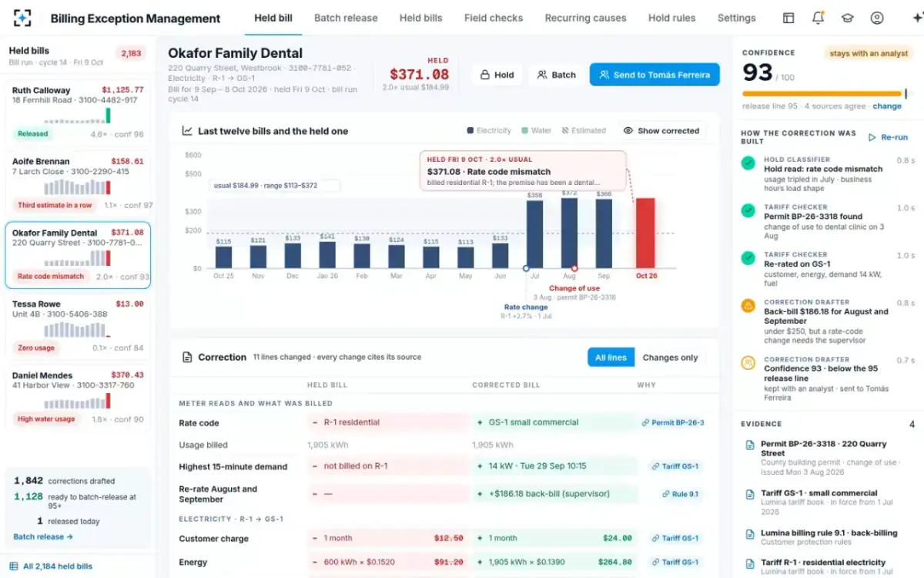The image size is (924, 578).
Task: Toggle the Water legend series
Action: coord(537,131)
